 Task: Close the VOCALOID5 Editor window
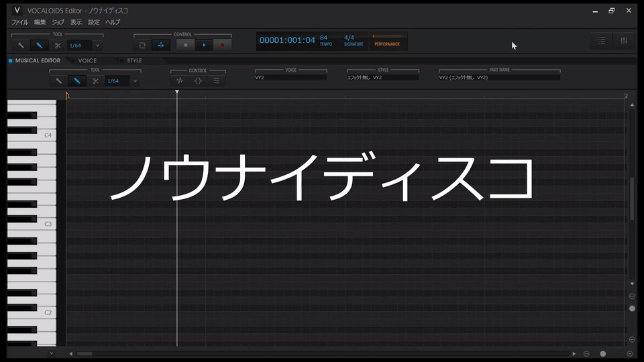point(629,11)
